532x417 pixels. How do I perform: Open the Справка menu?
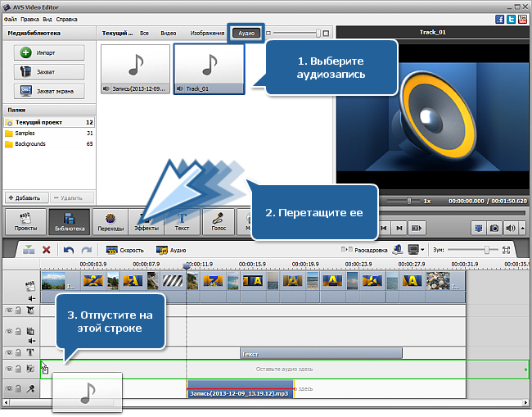click(66, 20)
